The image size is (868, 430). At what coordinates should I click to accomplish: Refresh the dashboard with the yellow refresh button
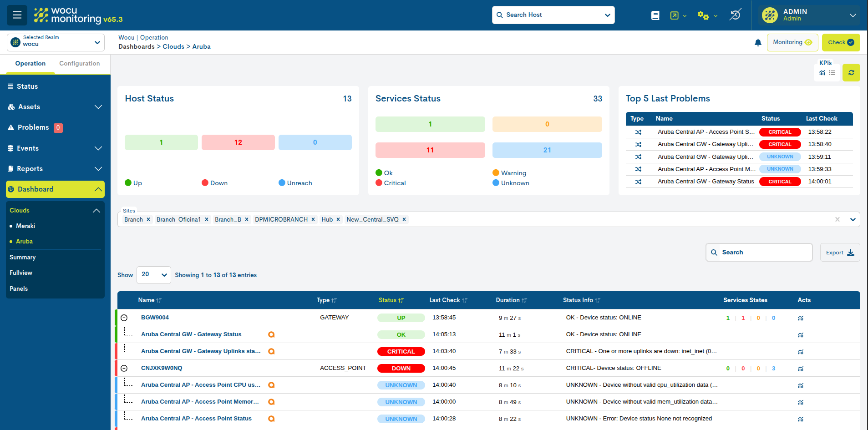851,73
